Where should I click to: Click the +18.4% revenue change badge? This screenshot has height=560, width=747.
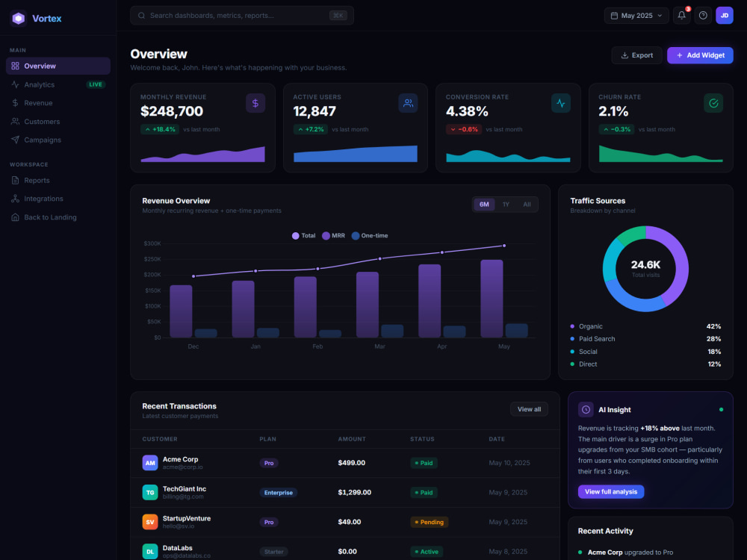click(160, 129)
